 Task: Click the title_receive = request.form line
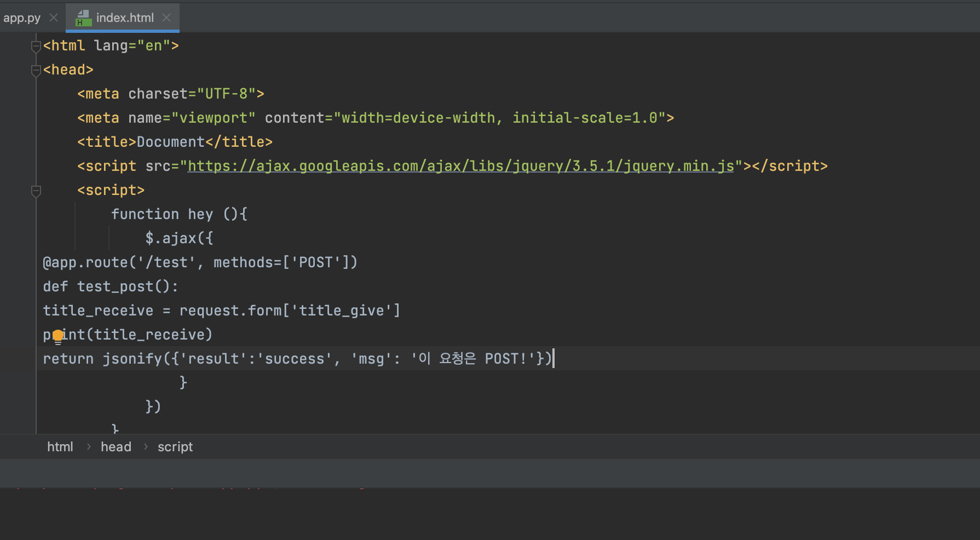click(221, 311)
